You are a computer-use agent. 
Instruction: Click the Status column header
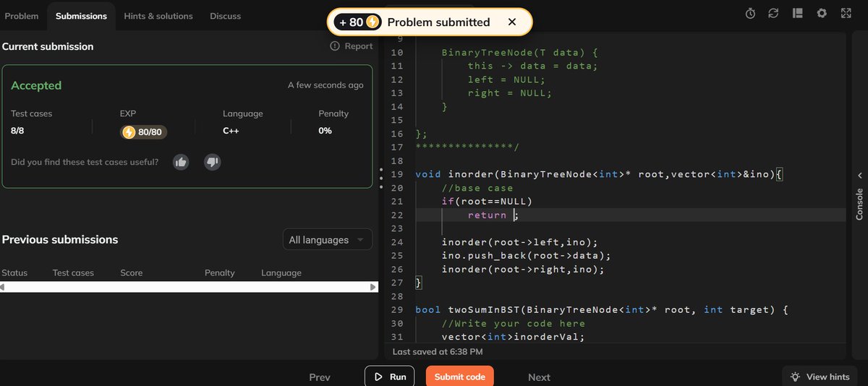pos(14,273)
